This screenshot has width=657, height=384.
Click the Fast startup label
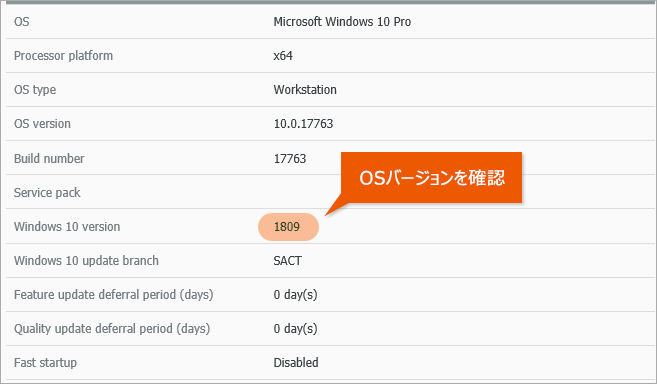pos(45,363)
